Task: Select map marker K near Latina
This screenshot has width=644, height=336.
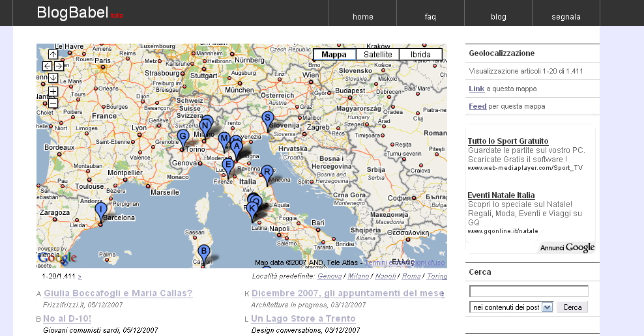Action: coord(252,211)
